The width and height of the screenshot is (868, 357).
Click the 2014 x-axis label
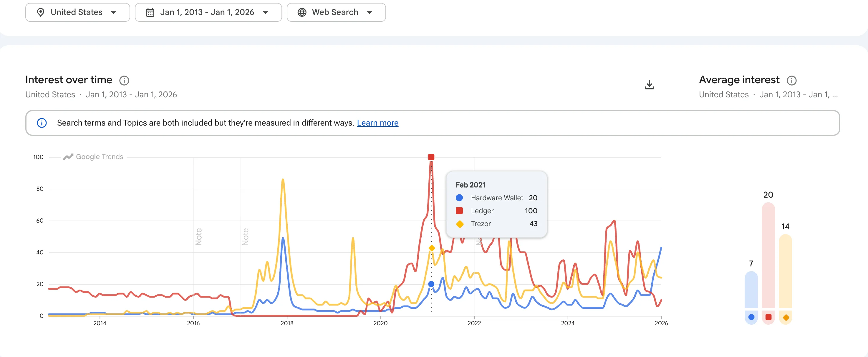100,323
